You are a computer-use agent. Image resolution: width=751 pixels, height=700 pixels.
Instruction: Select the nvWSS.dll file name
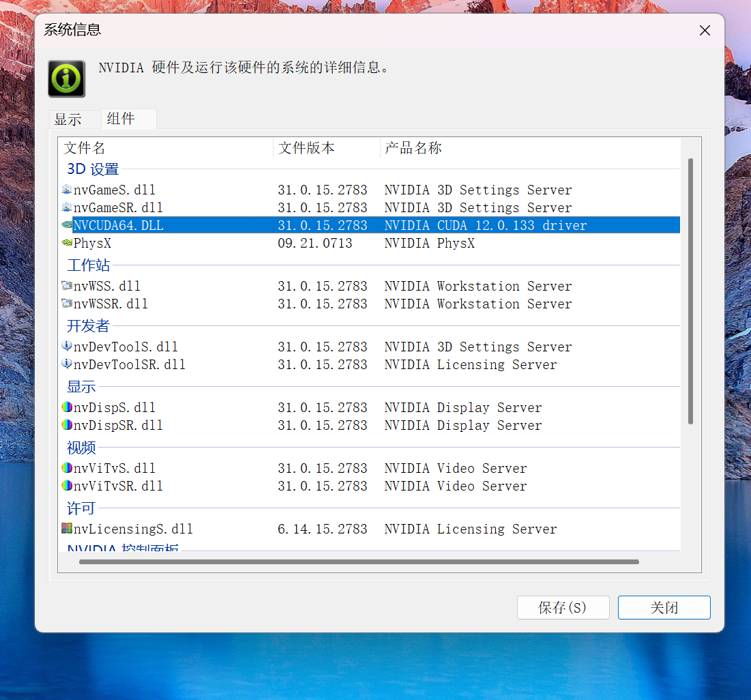pos(107,286)
